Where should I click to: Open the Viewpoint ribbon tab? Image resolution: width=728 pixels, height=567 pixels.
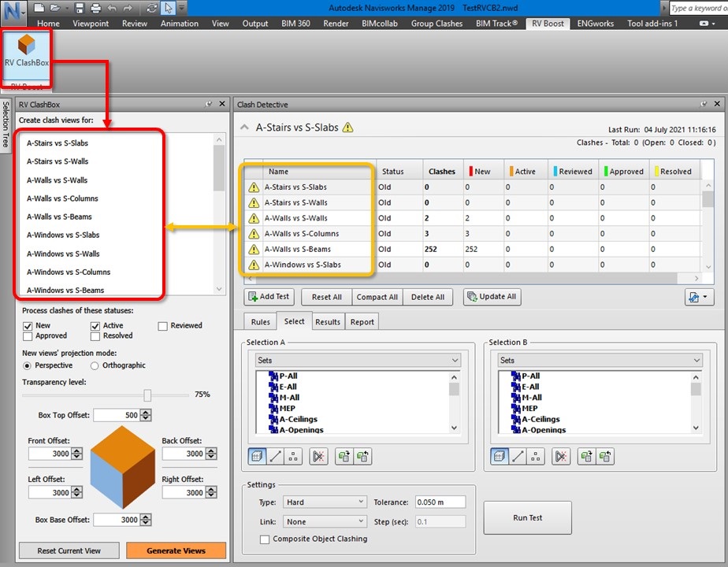point(91,23)
